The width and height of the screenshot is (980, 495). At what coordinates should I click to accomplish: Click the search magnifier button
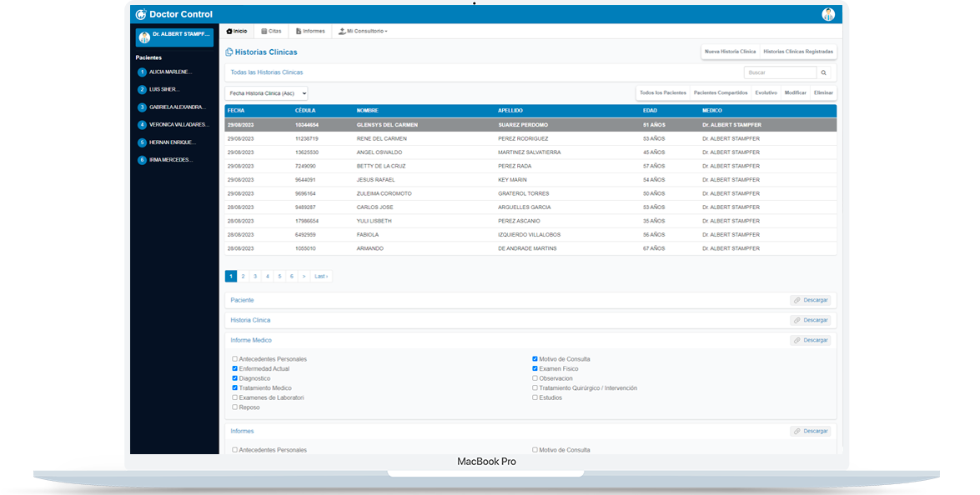(823, 72)
